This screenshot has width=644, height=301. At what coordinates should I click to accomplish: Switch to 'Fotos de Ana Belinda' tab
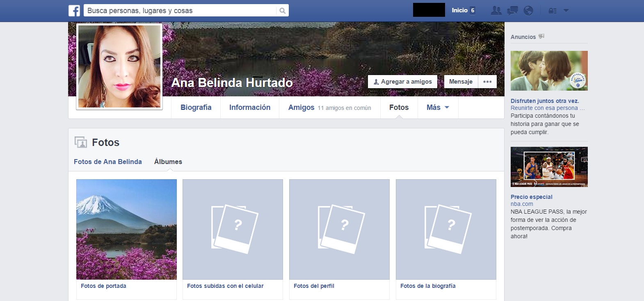coord(108,162)
